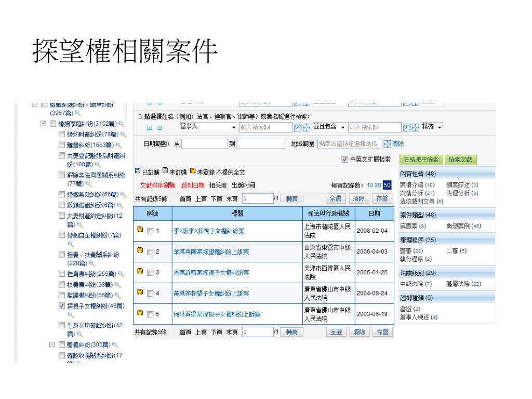
Task: Click 清除 link beside region field
Action: 398,144
